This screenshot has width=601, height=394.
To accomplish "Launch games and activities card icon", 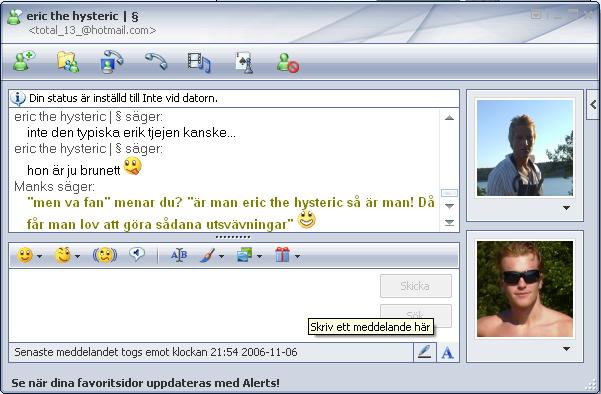I will pos(244,62).
